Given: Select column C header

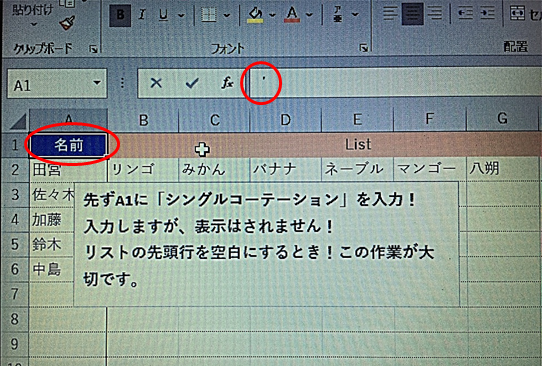Looking at the screenshot, I should coord(214,120).
